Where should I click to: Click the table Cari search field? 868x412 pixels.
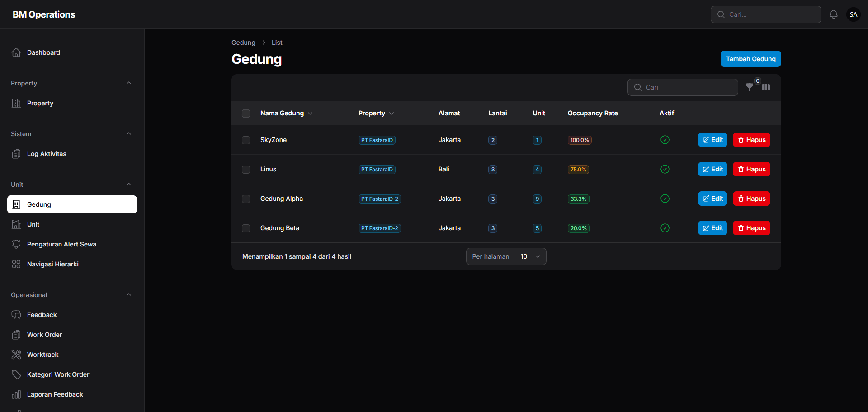(683, 87)
